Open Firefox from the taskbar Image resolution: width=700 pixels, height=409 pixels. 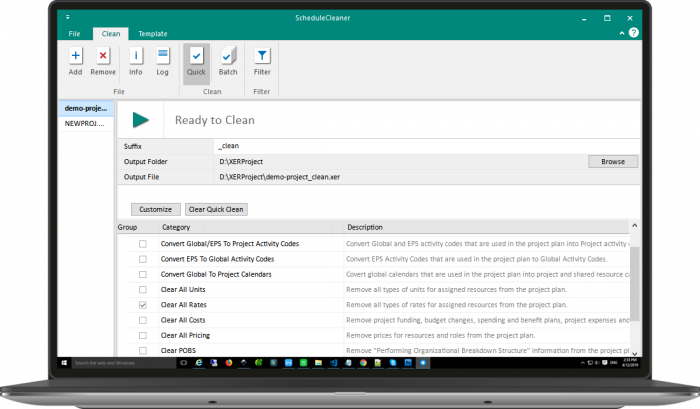[x=229, y=363]
